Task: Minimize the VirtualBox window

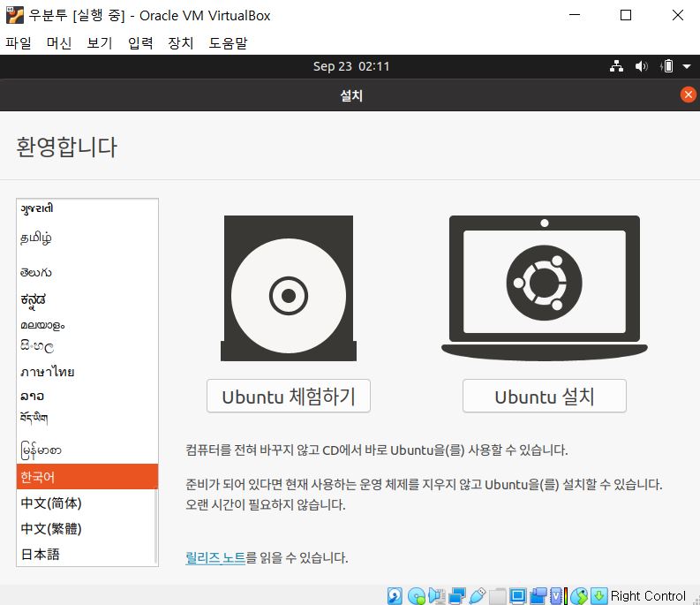Action: [x=575, y=15]
